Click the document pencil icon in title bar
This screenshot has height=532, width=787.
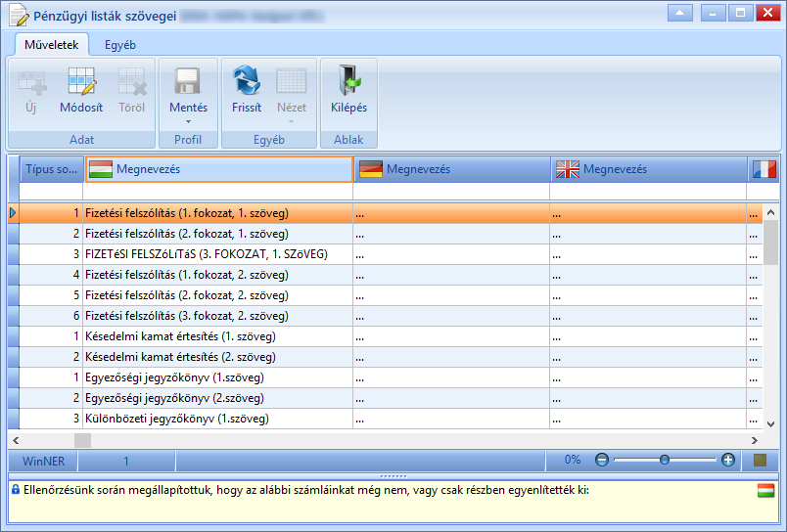(19, 15)
